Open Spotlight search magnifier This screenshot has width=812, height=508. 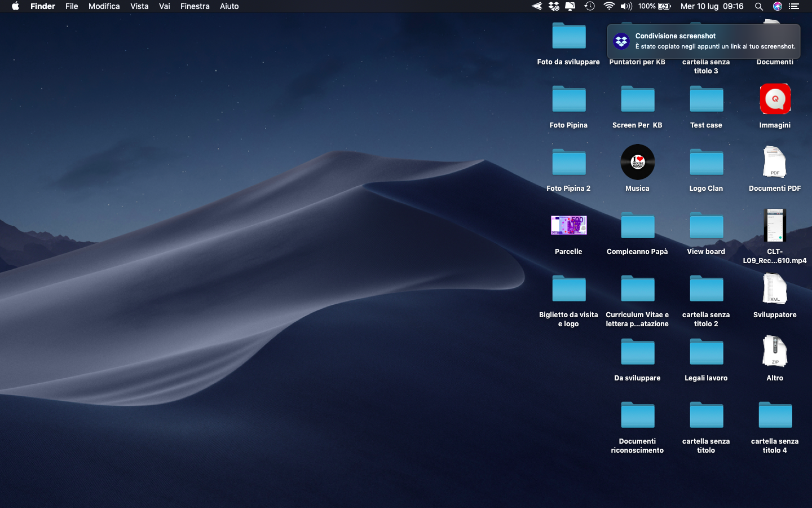[x=759, y=6]
